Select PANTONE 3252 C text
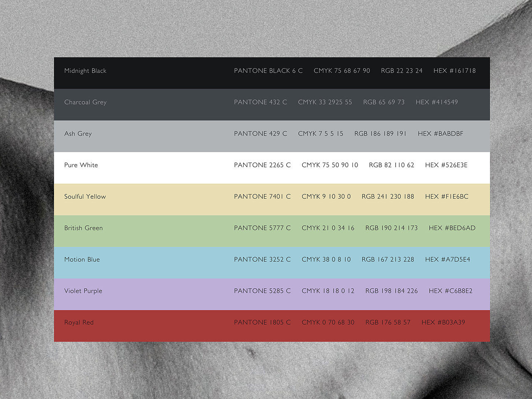This screenshot has height=399, width=532. pos(262,259)
